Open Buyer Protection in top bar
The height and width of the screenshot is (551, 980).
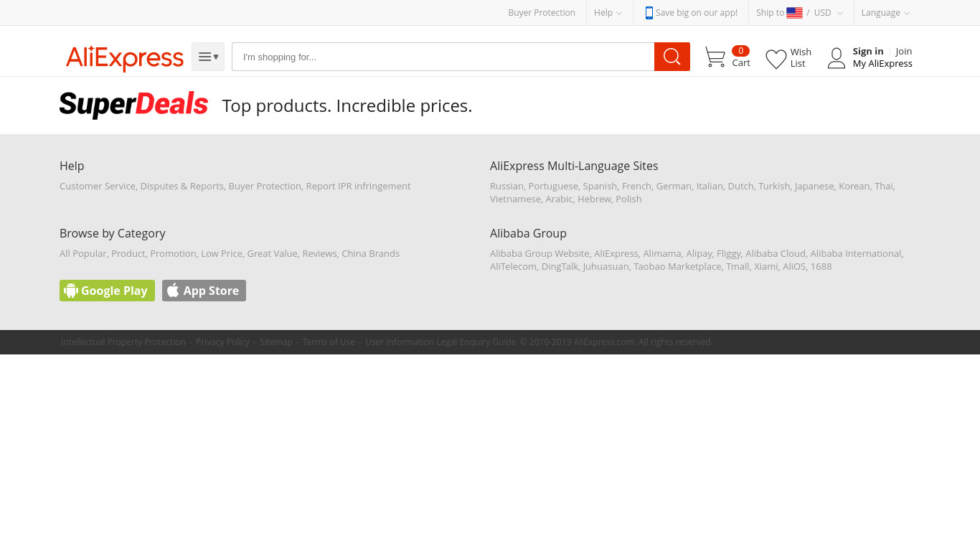coord(542,13)
